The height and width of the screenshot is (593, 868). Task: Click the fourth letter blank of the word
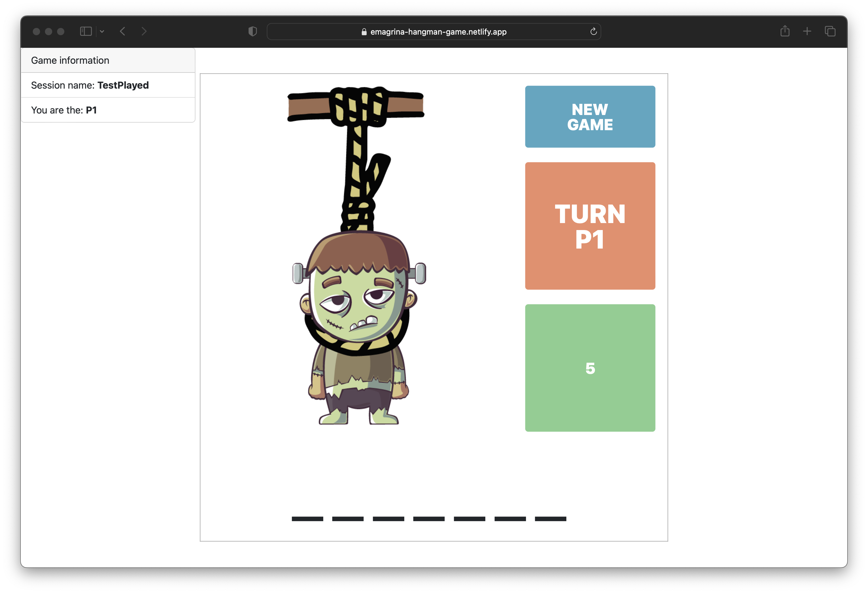429,519
